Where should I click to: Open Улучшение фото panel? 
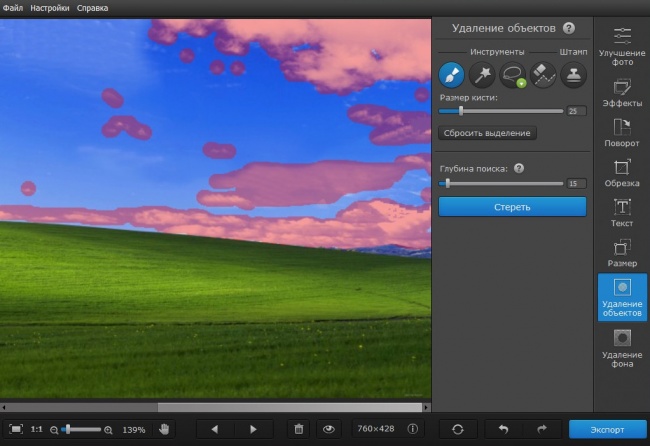(622, 46)
